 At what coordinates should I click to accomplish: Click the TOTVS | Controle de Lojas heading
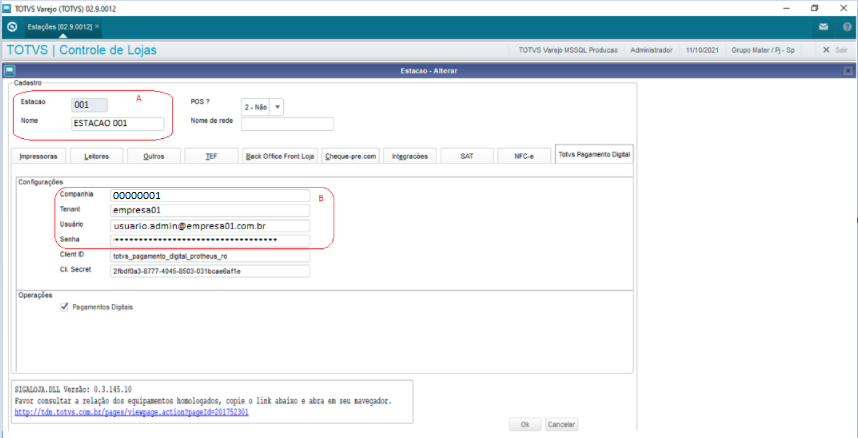pos(82,50)
